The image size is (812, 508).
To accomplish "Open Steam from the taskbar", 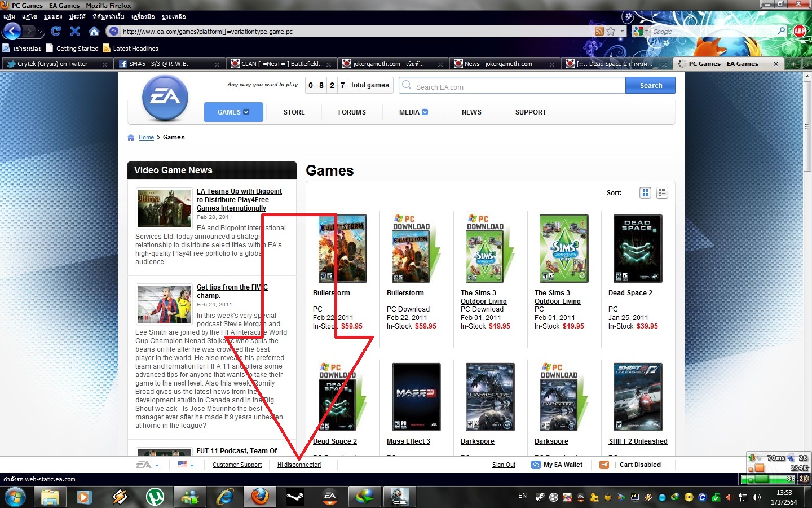I will pos(294,497).
